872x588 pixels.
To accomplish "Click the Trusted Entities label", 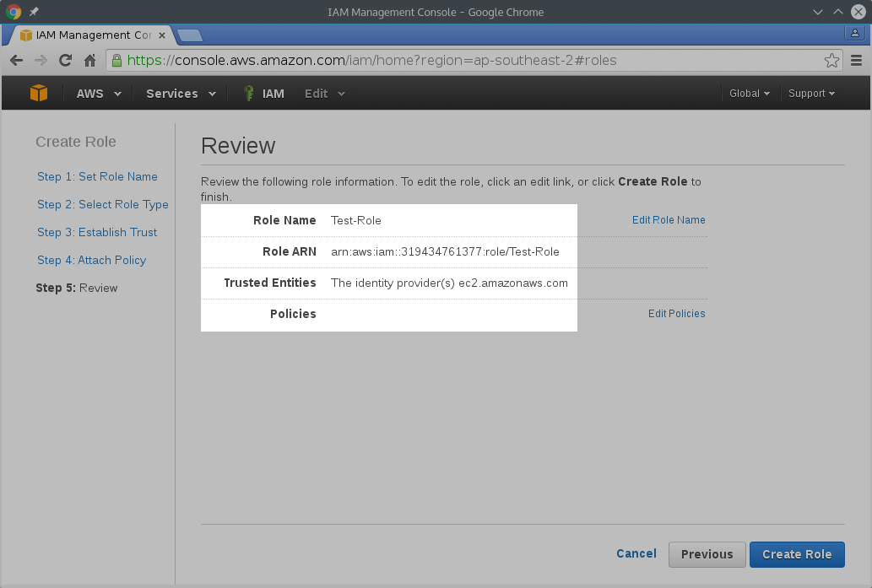I will (x=270, y=283).
